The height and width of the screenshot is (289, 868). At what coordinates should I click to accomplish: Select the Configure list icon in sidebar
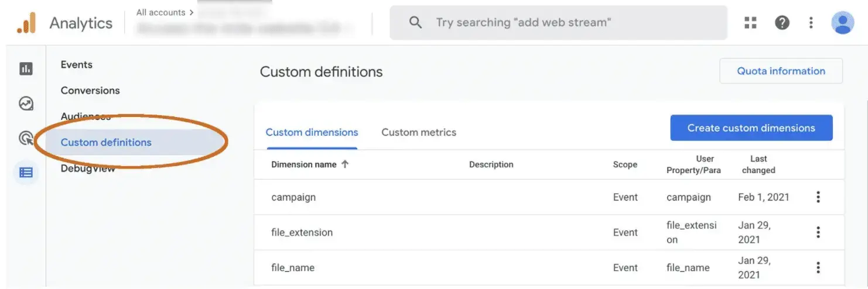point(26,173)
